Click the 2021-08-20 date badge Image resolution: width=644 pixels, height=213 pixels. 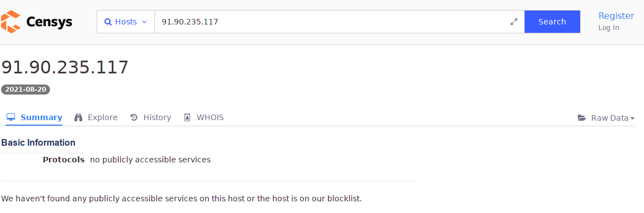click(x=26, y=89)
